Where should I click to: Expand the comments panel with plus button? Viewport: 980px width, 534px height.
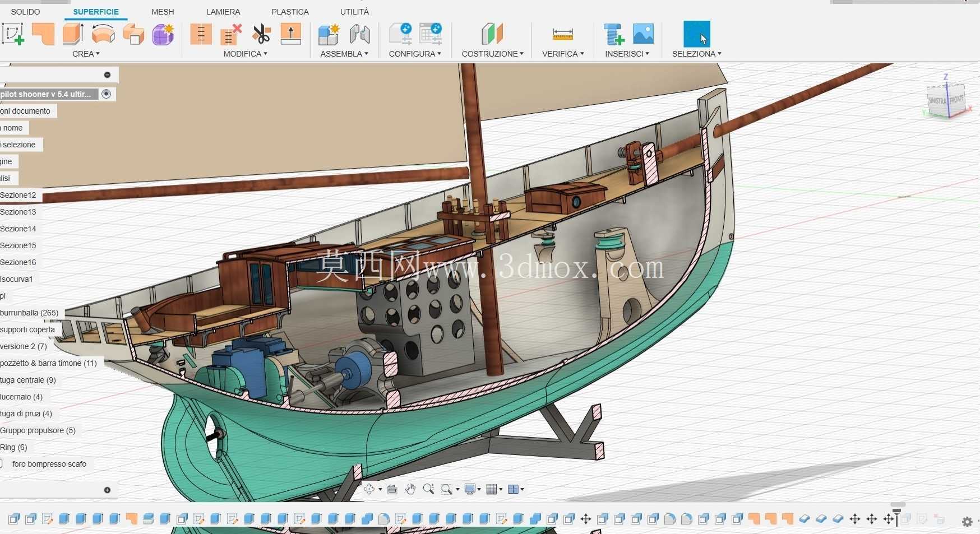coord(107,490)
